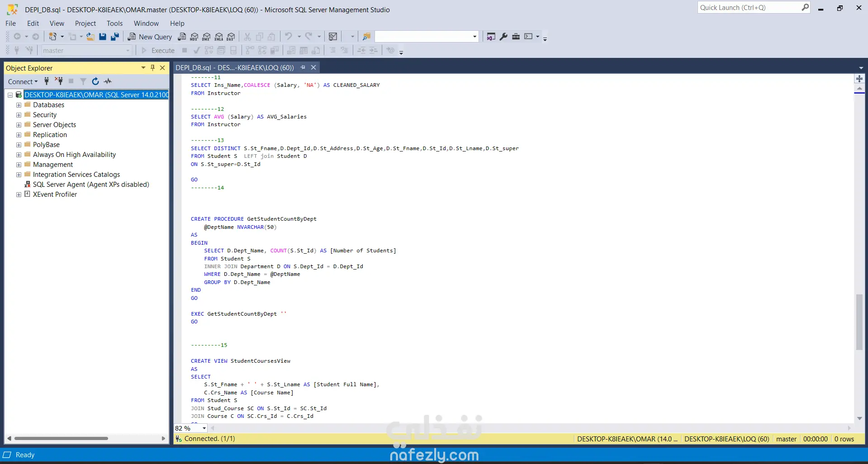This screenshot has height=464, width=868.
Task: Open the Help menu
Action: (177, 24)
